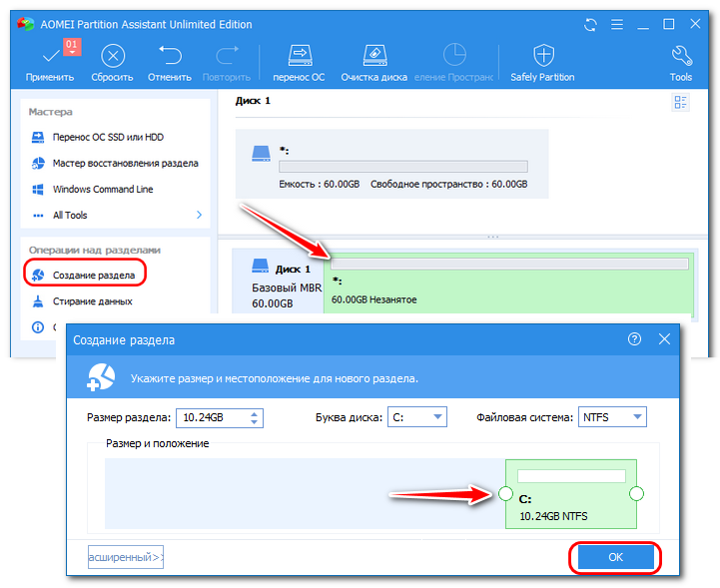Click the unallocated area left of partition C:
This screenshot has height=588, width=720.
[305, 494]
